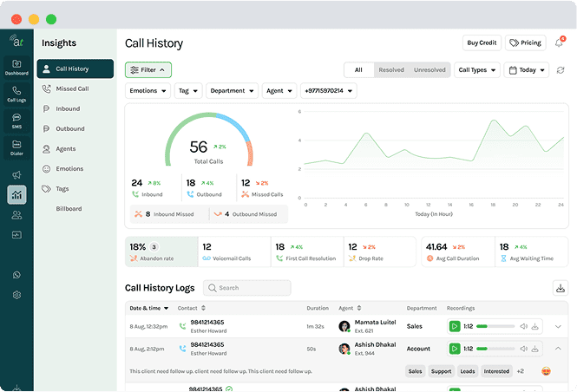Viewport: 577px width, 392px height.
Task: Select Agents in the Insights menu
Action: pos(66,149)
